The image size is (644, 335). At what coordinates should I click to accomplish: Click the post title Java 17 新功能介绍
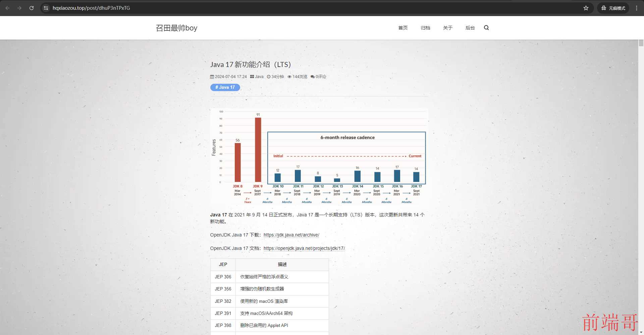251,65
